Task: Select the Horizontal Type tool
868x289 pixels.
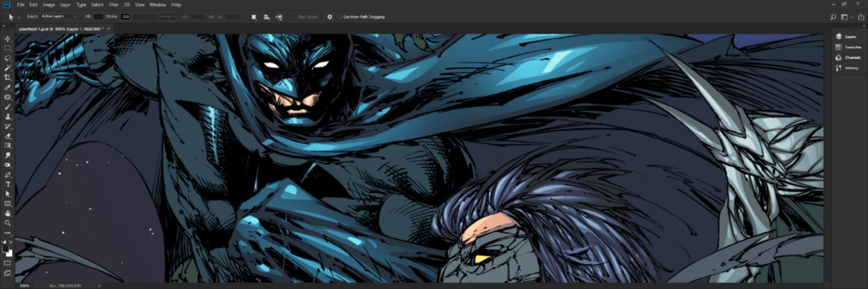Action: [8, 184]
